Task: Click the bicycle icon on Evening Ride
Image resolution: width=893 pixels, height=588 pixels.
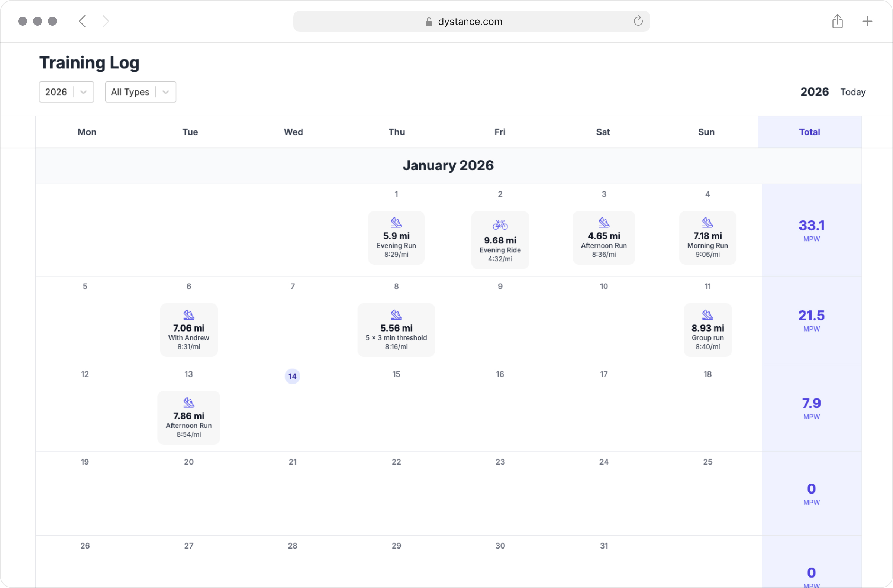Action: (500, 224)
